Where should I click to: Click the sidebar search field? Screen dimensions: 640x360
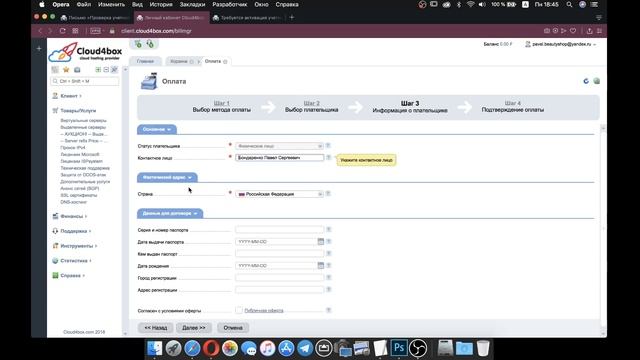(85, 81)
